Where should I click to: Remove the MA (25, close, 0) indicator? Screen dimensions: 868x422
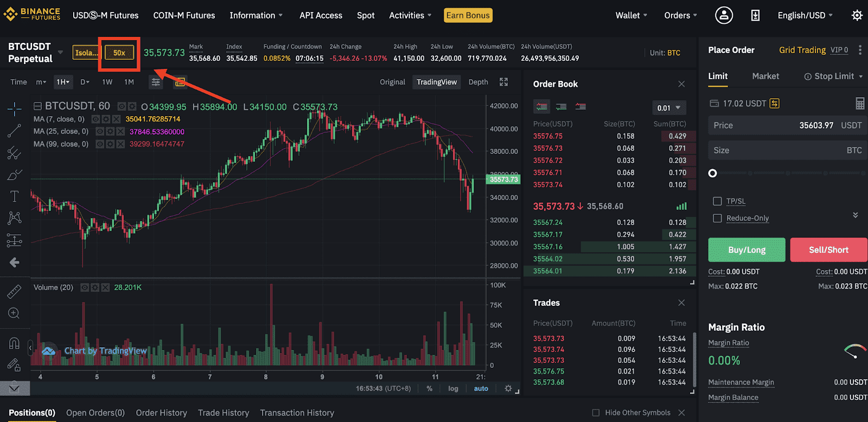pyautogui.click(x=120, y=131)
